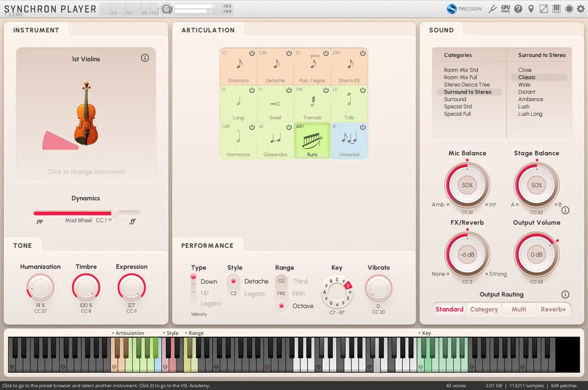
Task: Open the tuning fork settings
Action: pyautogui.click(x=492, y=9)
